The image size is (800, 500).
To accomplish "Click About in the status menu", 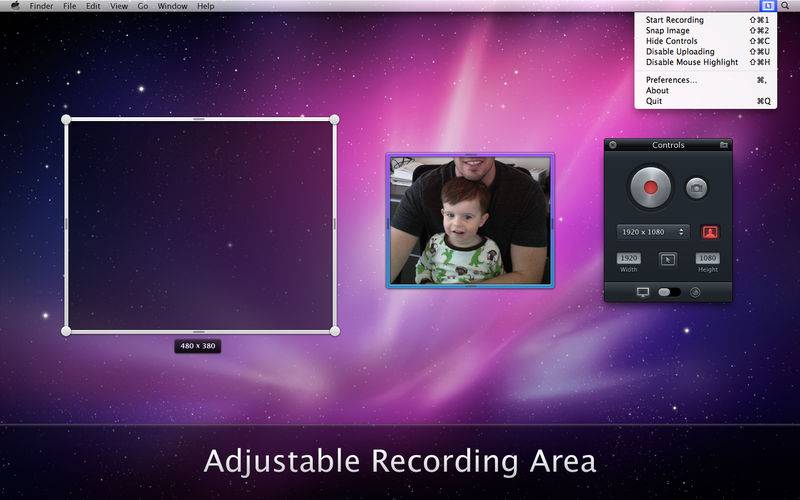I will [x=706, y=91].
